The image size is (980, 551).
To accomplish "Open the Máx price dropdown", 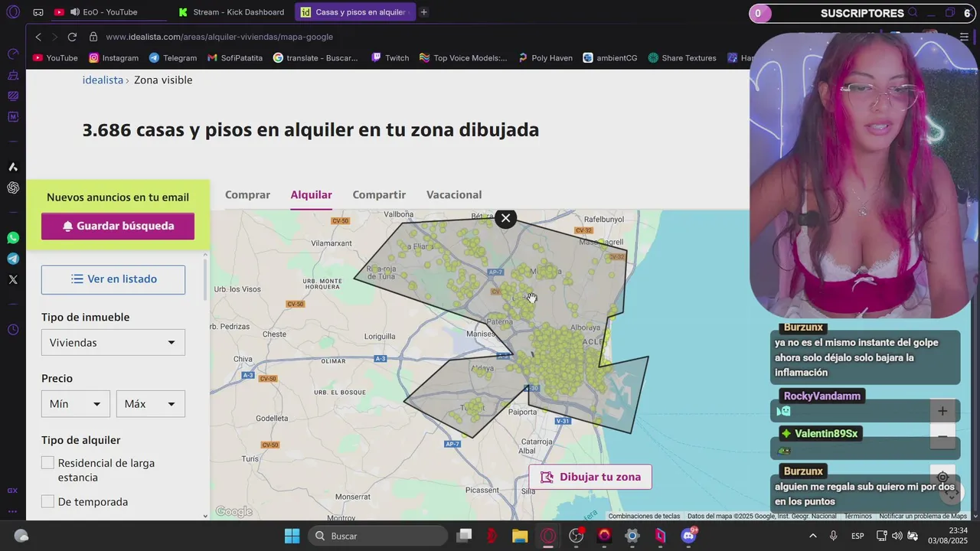I will (151, 403).
